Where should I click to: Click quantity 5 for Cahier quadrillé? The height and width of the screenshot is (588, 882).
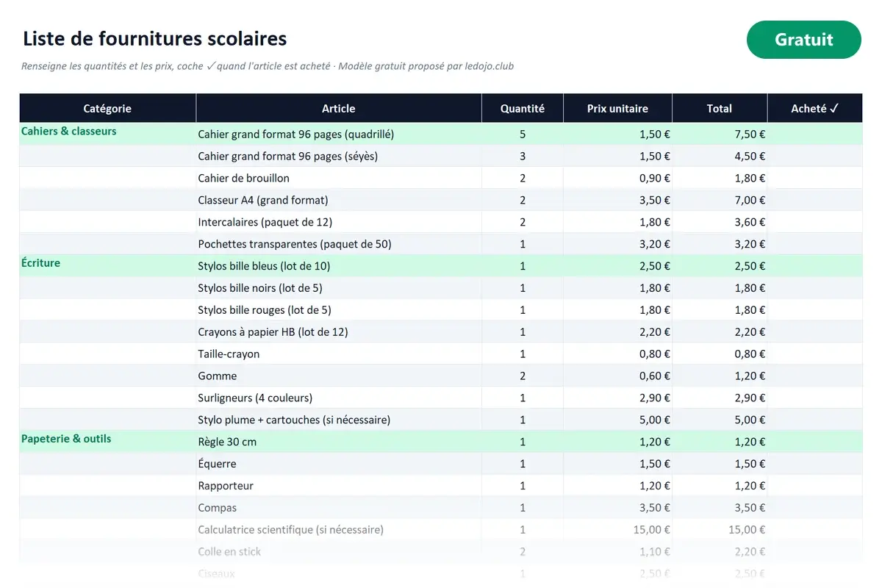523,134
